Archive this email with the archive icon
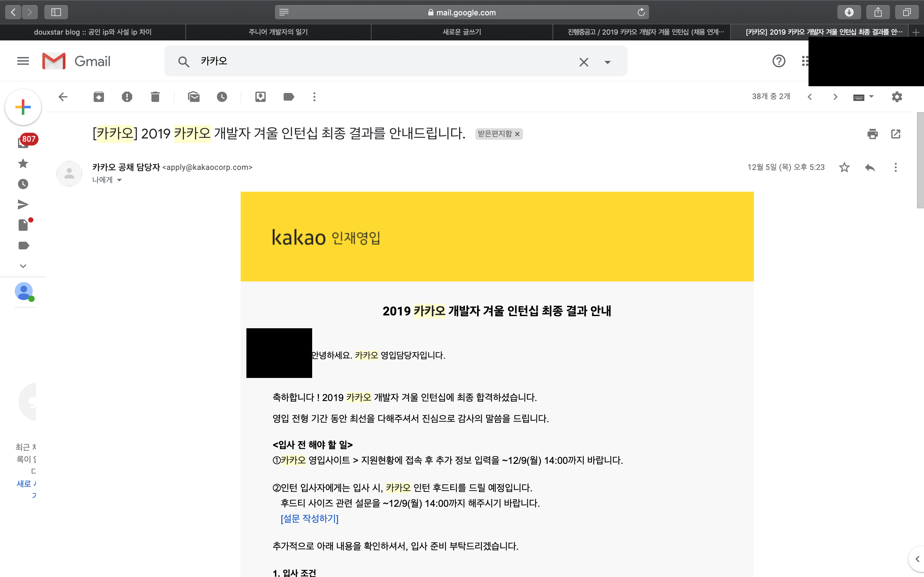Screen dimensions: 924x577 pyautogui.click(x=98, y=97)
